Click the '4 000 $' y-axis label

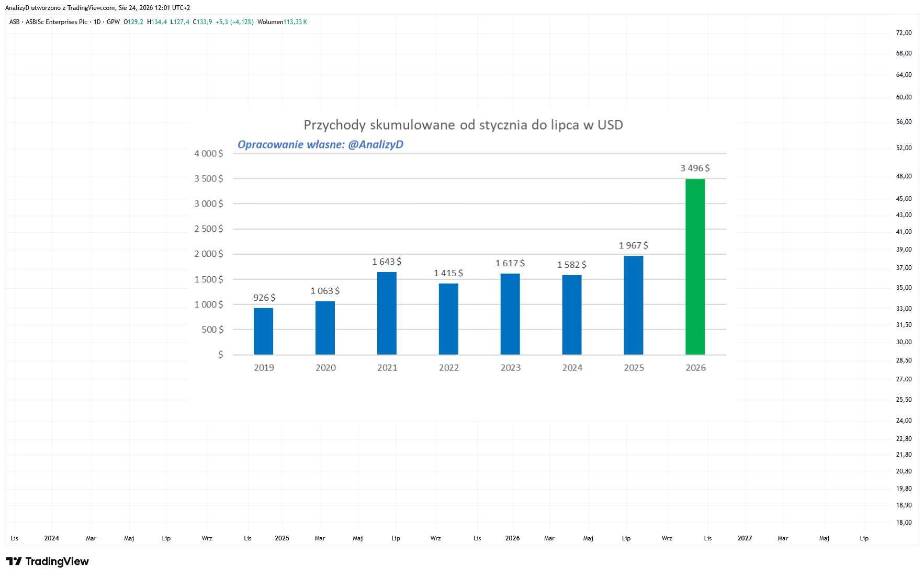click(209, 154)
